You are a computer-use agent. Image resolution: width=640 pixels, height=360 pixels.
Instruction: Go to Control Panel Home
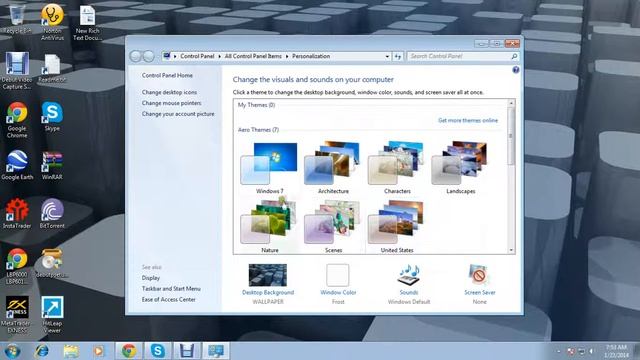pos(167,76)
